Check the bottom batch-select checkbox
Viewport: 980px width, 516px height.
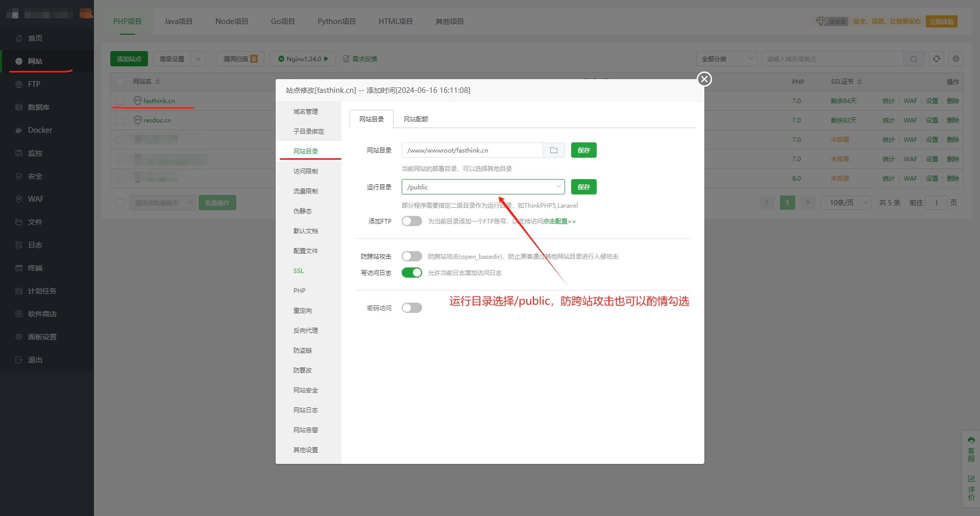coord(120,203)
